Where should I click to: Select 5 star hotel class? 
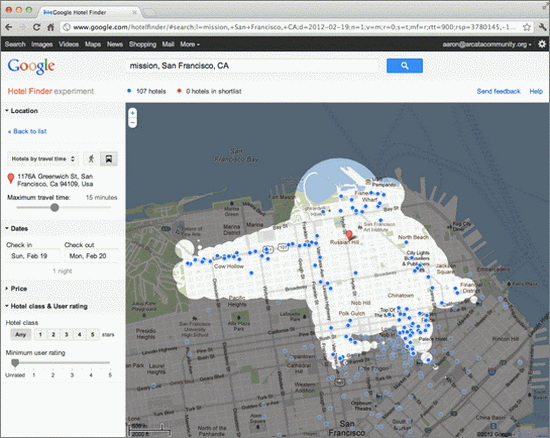click(93, 335)
